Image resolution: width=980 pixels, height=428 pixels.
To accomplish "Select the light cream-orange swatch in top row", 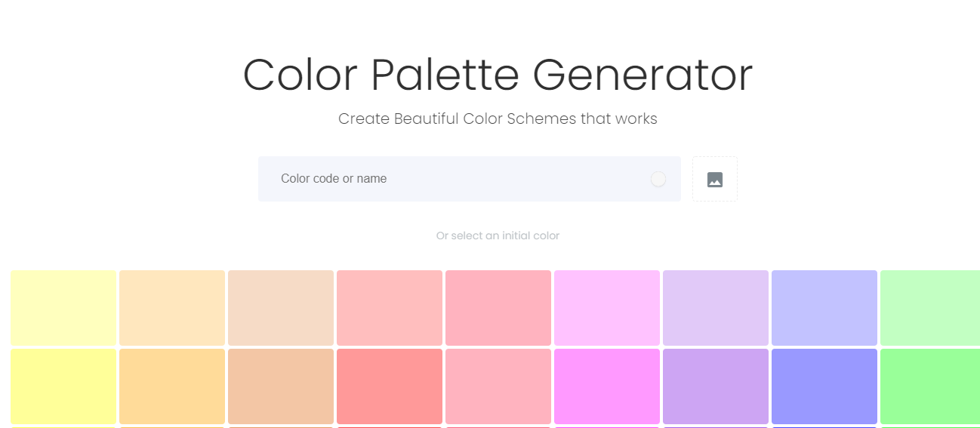I will pos(172,308).
